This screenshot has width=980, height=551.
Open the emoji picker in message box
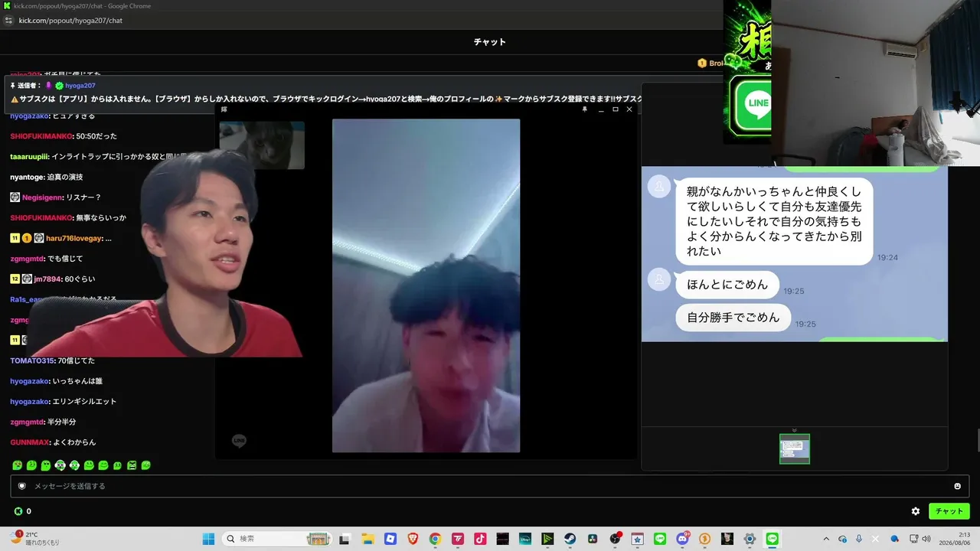(x=957, y=486)
